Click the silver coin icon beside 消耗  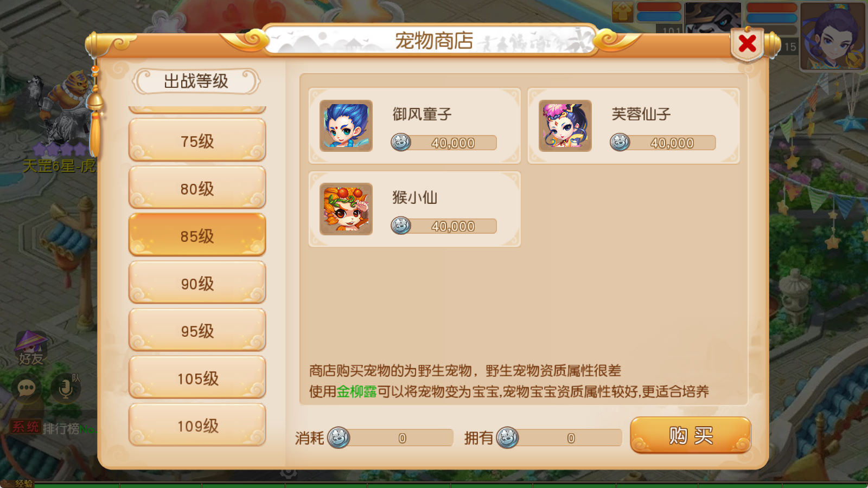coord(339,438)
